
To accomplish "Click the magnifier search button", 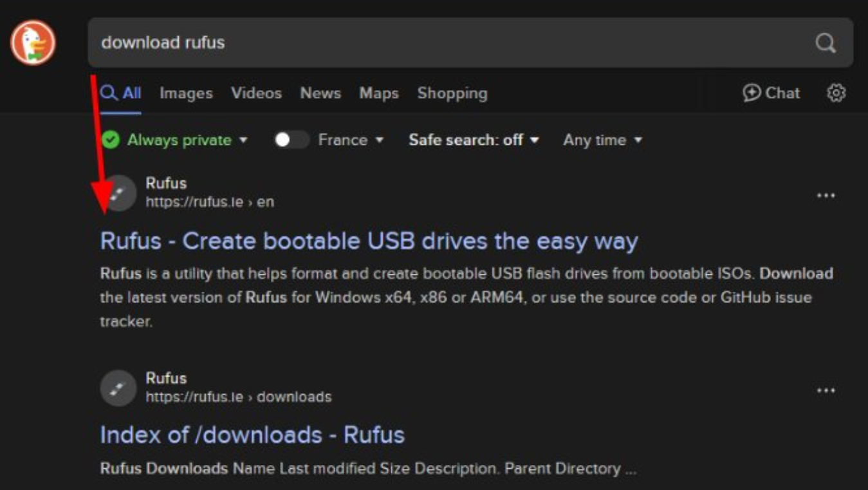I will click(x=826, y=43).
